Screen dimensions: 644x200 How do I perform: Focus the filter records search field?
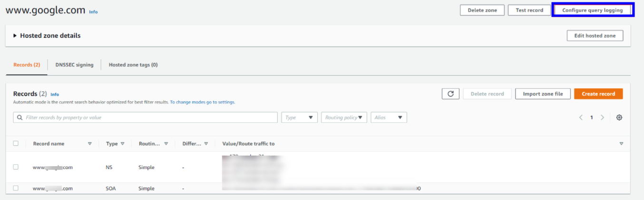click(145, 118)
